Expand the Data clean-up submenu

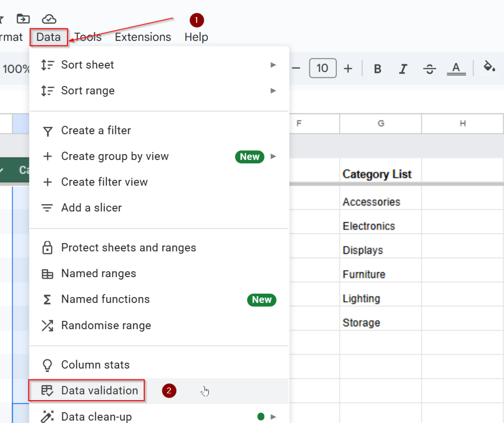pyautogui.click(x=273, y=416)
